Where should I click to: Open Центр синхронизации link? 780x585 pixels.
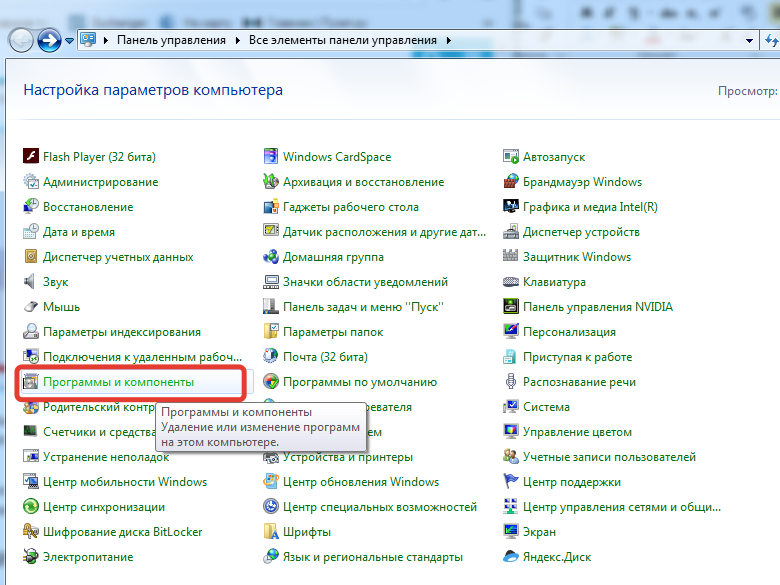[x=103, y=507]
